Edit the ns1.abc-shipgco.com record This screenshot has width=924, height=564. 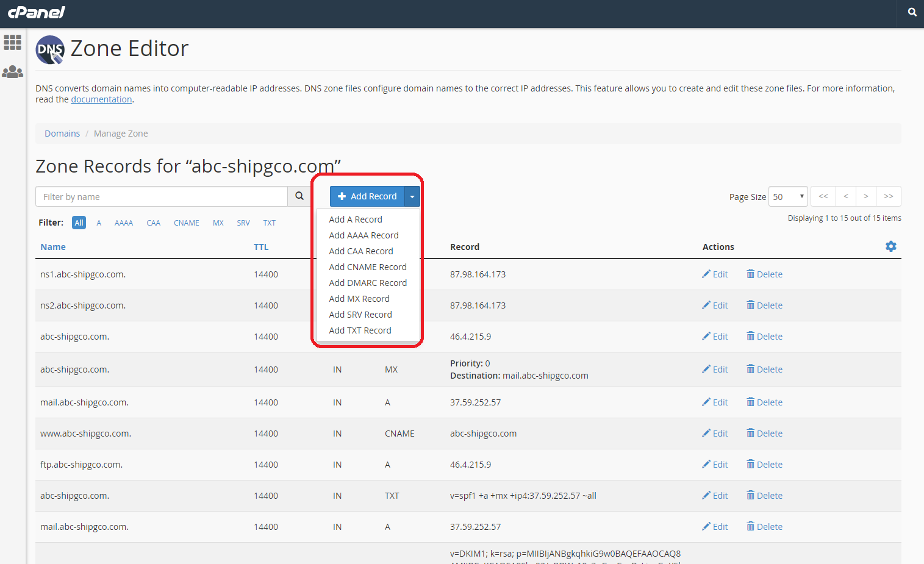click(x=715, y=274)
